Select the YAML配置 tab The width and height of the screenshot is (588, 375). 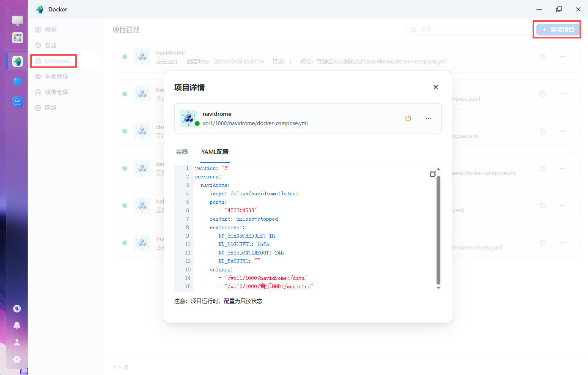click(214, 151)
